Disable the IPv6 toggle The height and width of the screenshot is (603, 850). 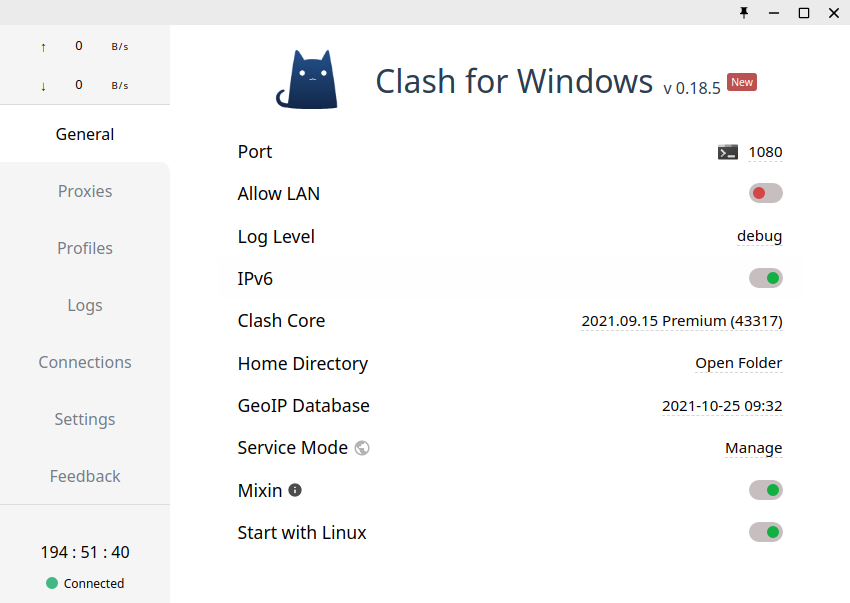pos(766,278)
